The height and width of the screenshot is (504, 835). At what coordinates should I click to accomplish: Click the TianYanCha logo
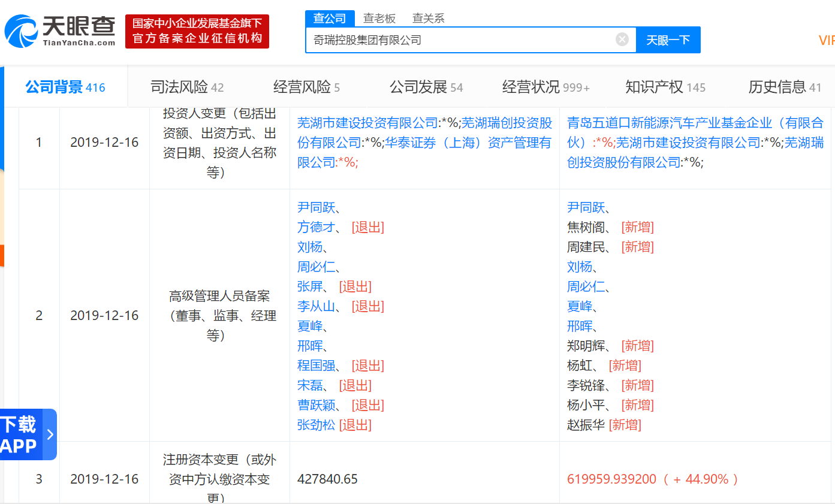[60, 31]
